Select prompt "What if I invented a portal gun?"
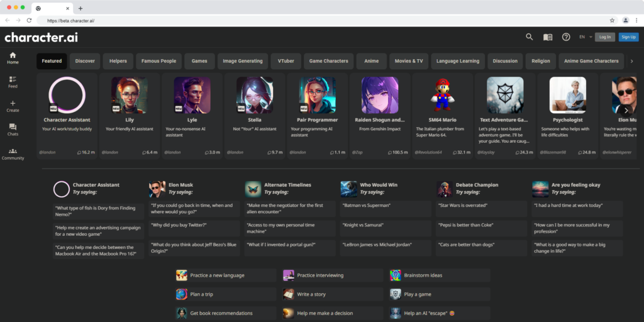This screenshot has height=322, width=644. 290,248
